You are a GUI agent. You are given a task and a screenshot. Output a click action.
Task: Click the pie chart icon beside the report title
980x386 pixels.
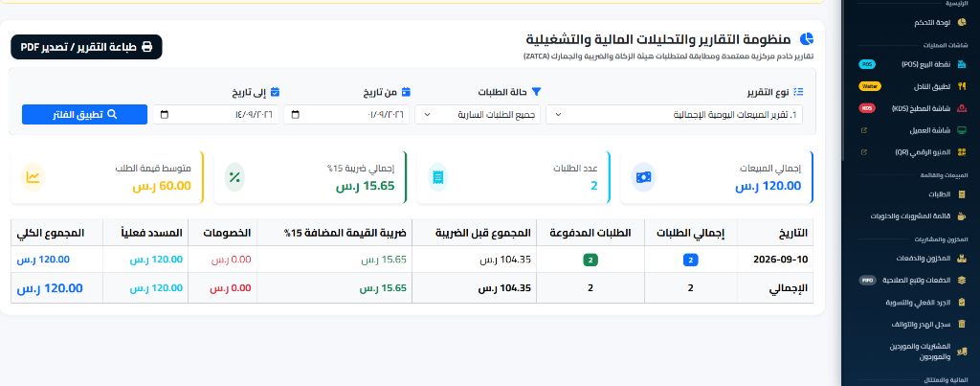pos(807,39)
